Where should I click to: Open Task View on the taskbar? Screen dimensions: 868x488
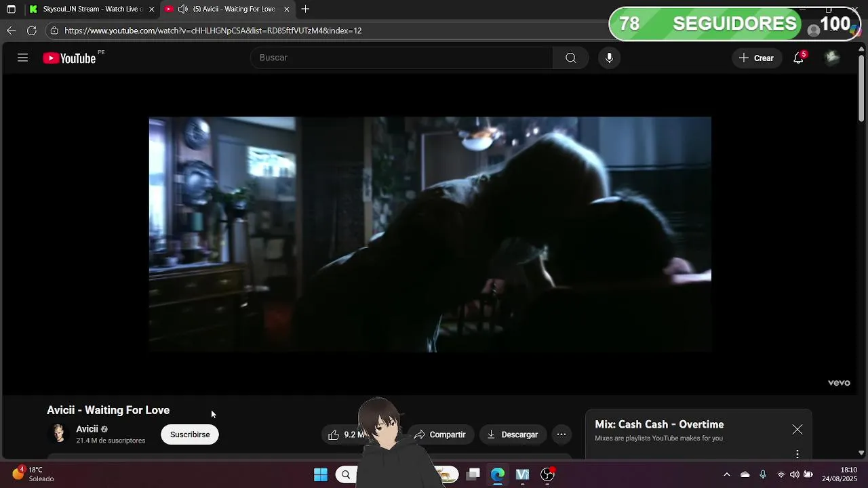(473, 474)
